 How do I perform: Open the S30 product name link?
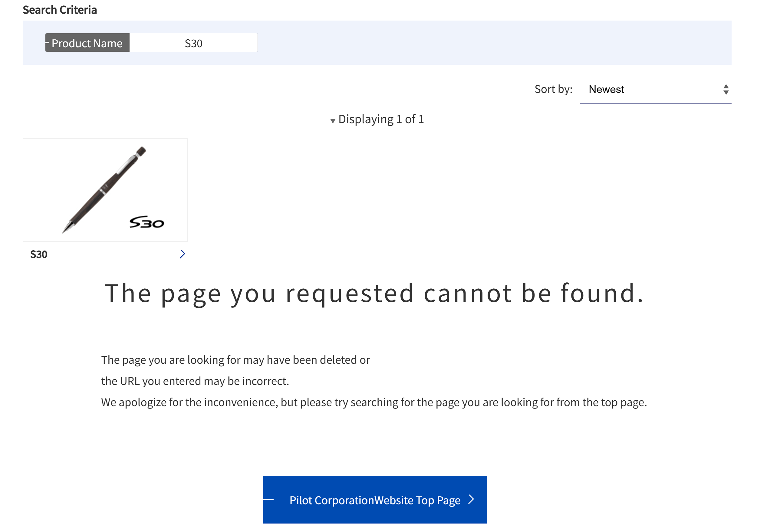coord(38,255)
